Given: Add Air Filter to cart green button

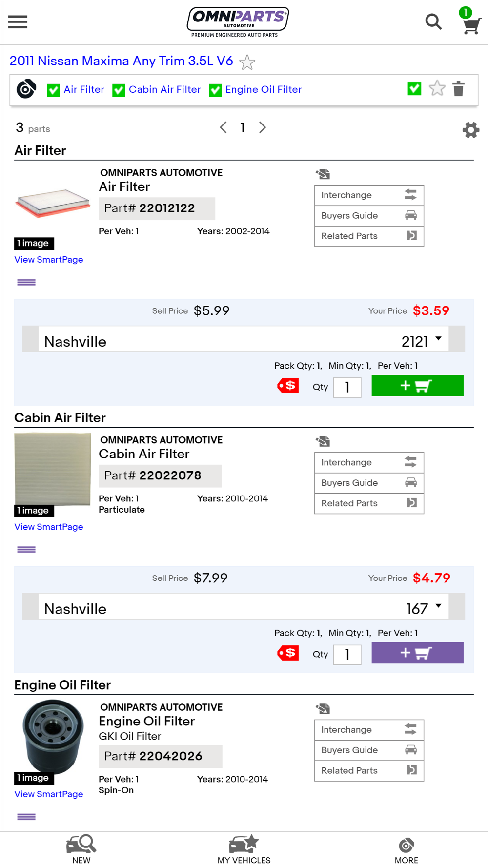Looking at the screenshot, I should tap(417, 386).
